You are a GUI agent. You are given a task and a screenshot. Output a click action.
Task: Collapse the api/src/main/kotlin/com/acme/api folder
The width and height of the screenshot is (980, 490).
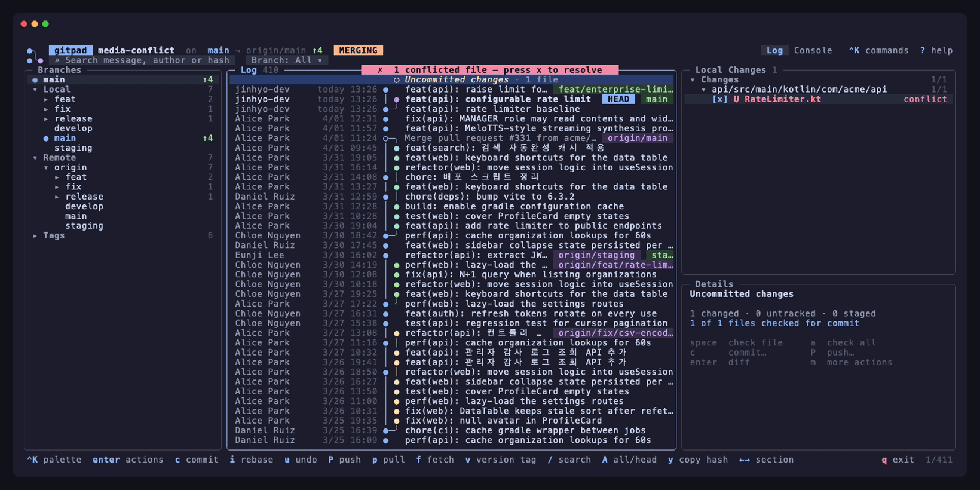(704, 90)
